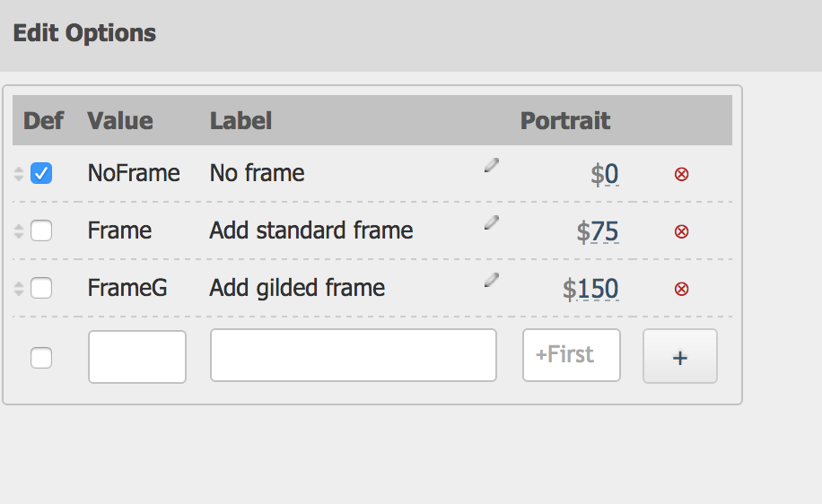This screenshot has height=504, width=822.
Task: Edit the Add standard frame label pencil
Action: click(x=491, y=222)
